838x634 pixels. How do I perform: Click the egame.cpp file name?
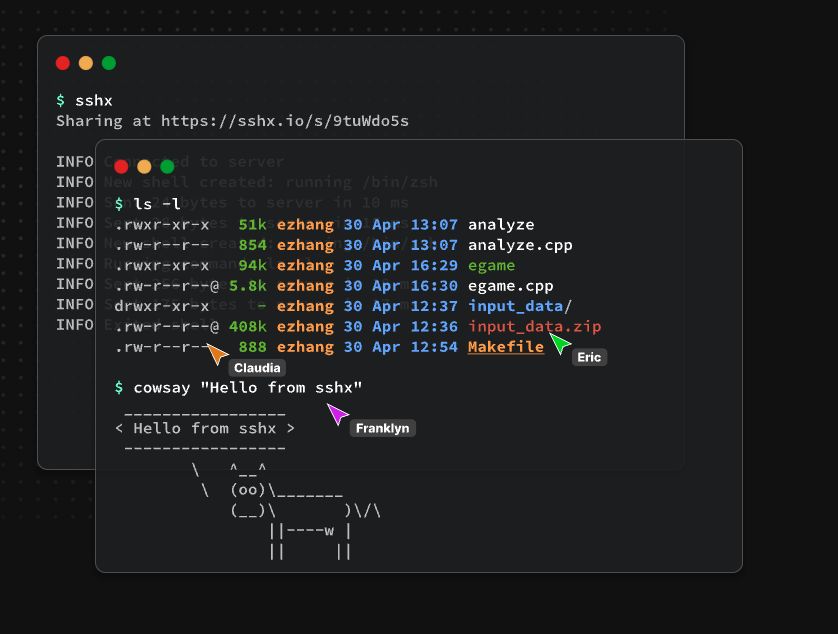(510, 286)
